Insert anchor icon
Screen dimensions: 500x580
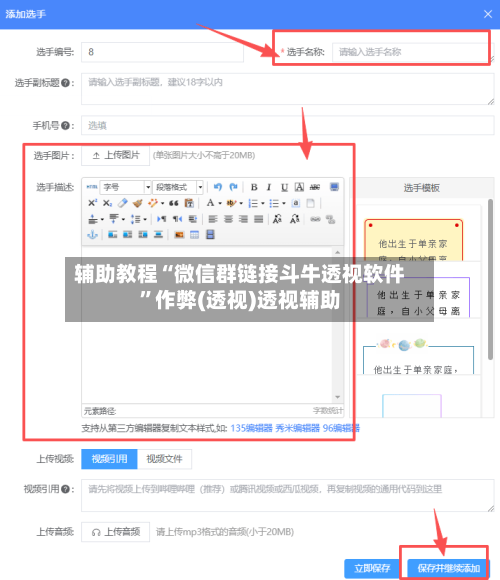pos(92,235)
